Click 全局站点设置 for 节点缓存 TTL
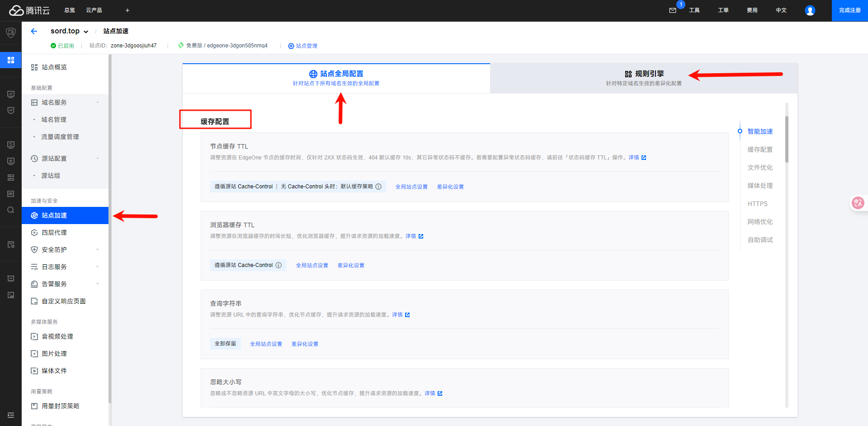 point(411,187)
